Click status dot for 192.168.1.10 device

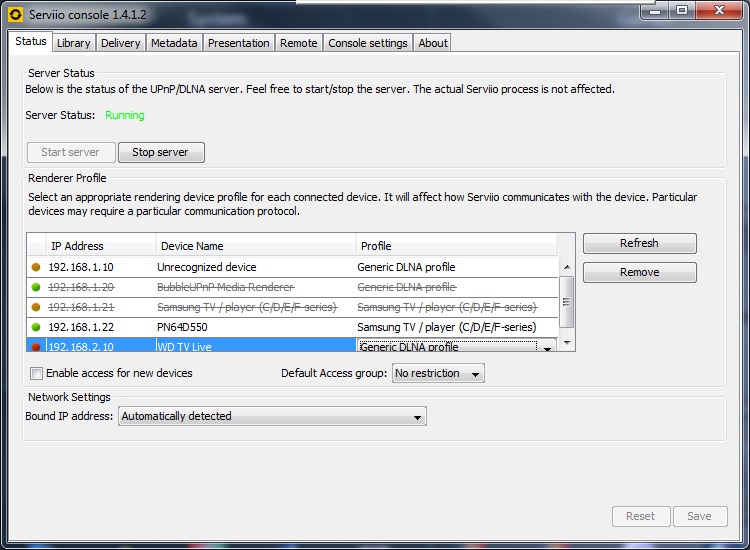coord(37,267)
